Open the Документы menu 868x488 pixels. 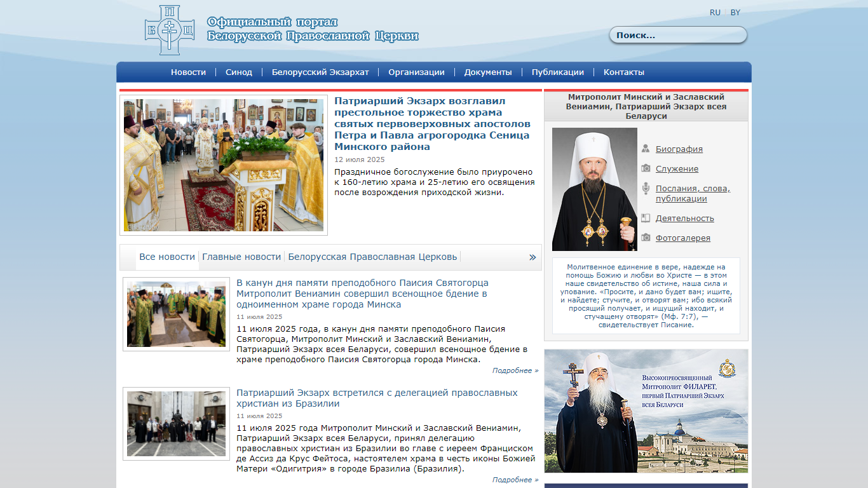(x=488, y=72)
